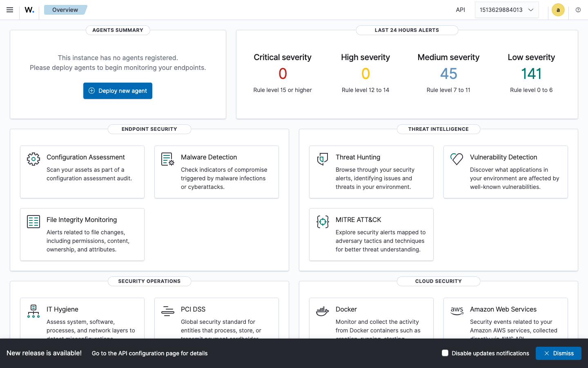This screenshot has width=588, height=368.
Task: Click the AWS logo icon
Action: [x=457, y=311]
